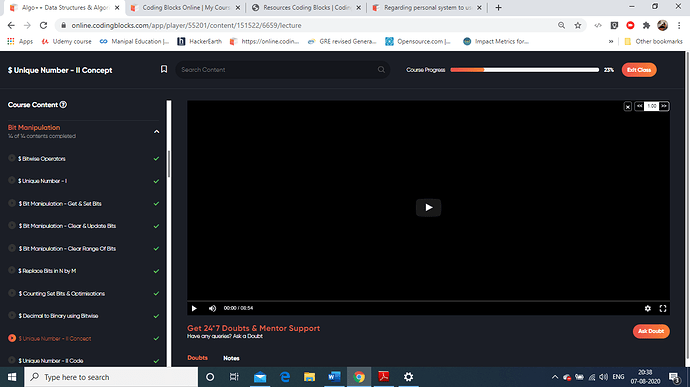Image resolution: width=690 pixels, height=387 pixels.
Task: Click the Course Progress bar
Action: point(524,70)
